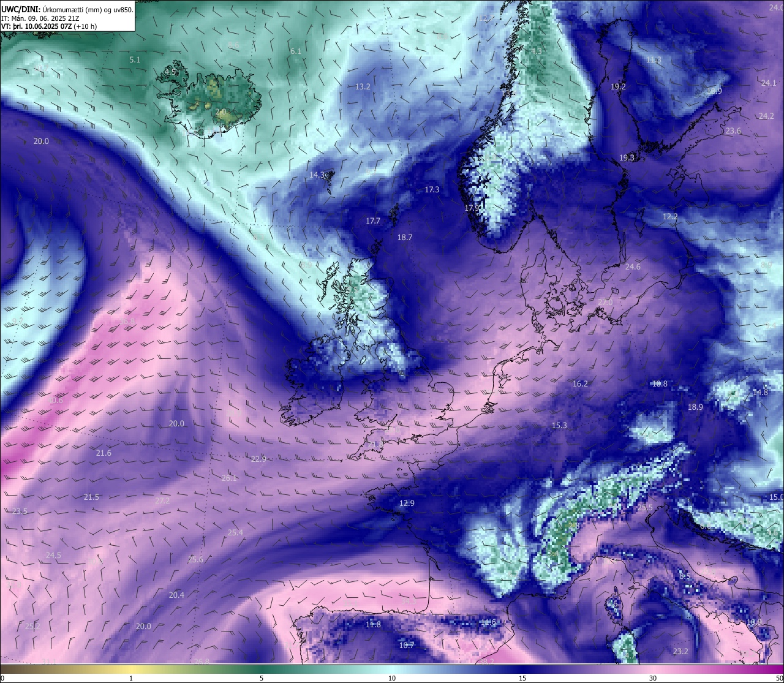Click the colour scale bar at the 15 mm mark

click(522, 670)
